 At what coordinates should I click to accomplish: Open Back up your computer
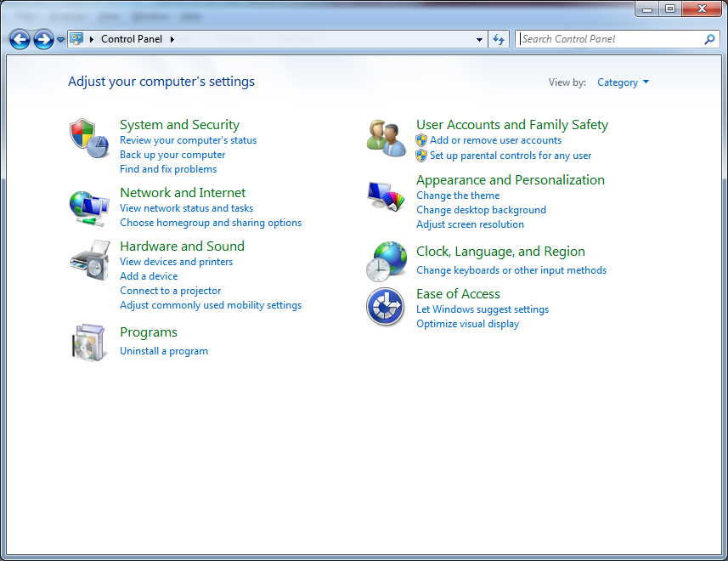pos(172,155)
